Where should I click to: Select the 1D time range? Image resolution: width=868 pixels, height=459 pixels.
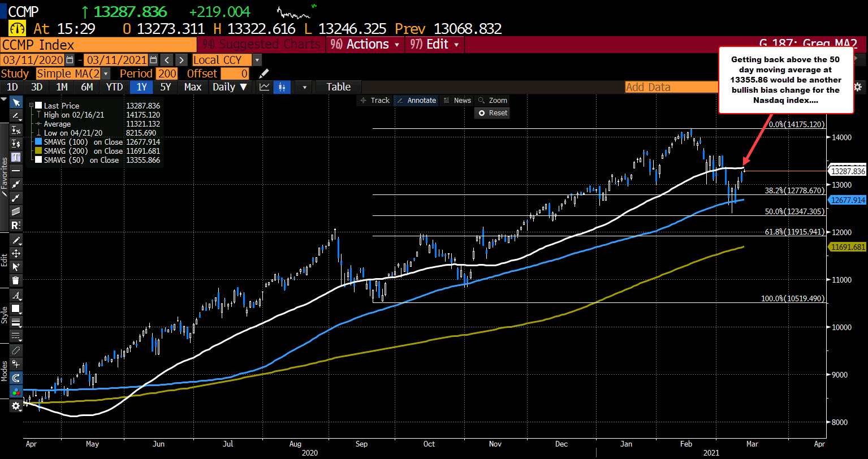click(12, 86)
